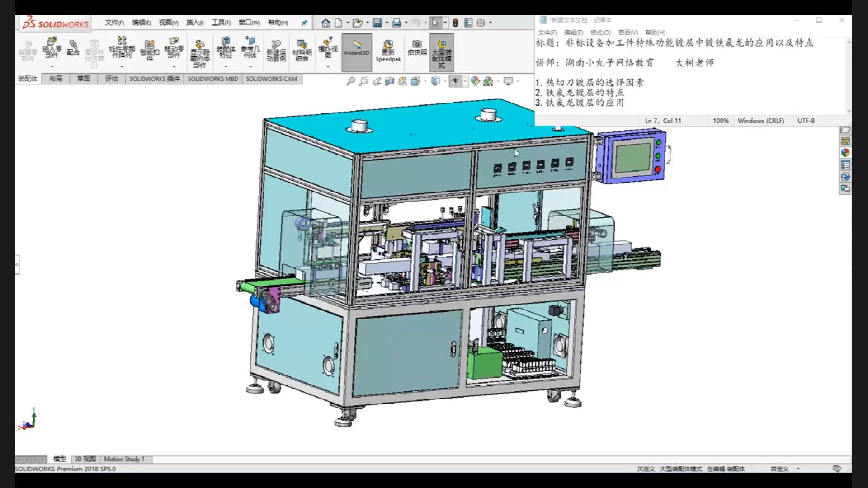The width and height of the screenshot is (868, 488).
Task: Click New Motion Study (新建运动算例)
Action: pos(276,51)
